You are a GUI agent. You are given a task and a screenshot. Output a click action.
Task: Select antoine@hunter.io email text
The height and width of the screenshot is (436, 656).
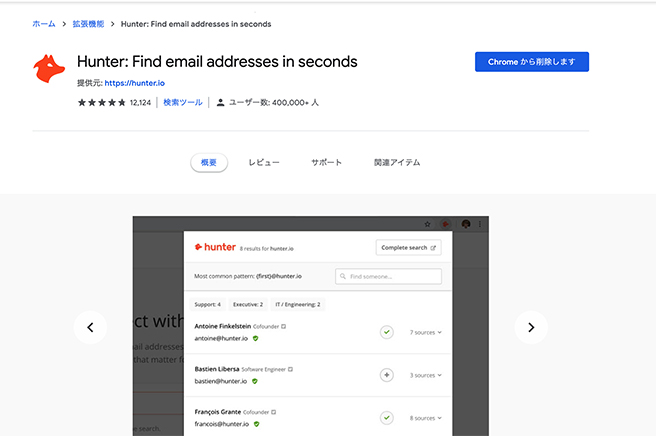[x=221, y=339]
